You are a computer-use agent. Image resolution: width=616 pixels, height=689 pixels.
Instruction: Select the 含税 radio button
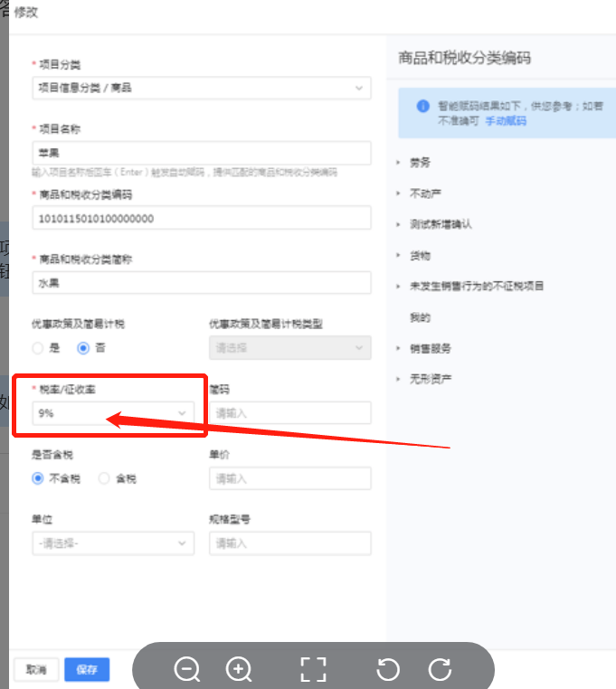(x=104, y=478)
